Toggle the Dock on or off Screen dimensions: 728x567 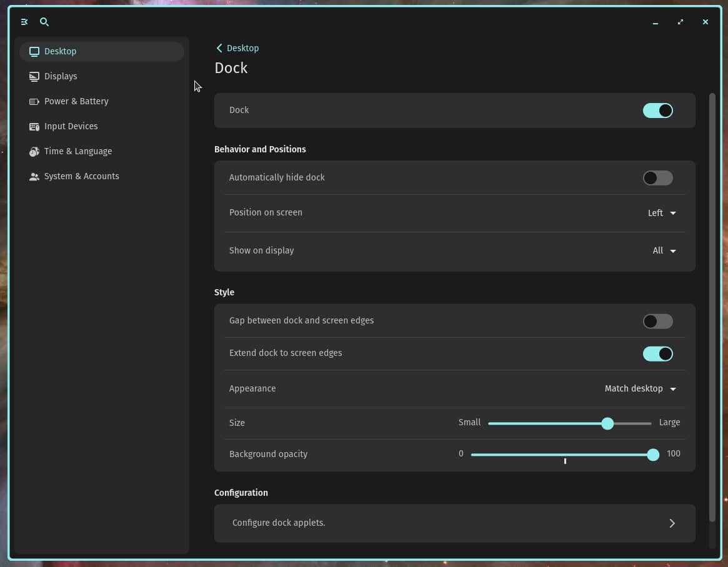click(x=657, y=110)
